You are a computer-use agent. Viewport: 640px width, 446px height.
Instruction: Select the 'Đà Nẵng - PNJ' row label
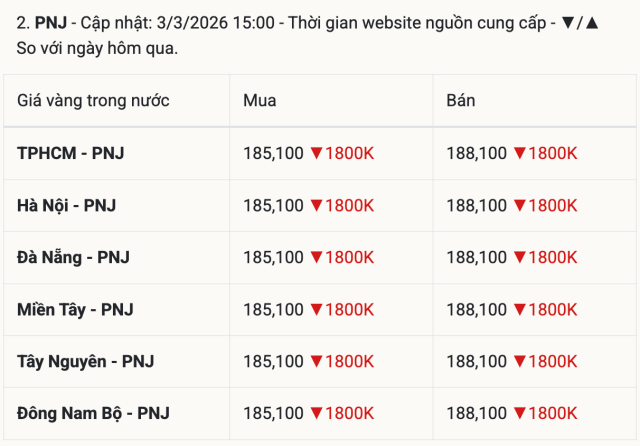coord(73,258)
